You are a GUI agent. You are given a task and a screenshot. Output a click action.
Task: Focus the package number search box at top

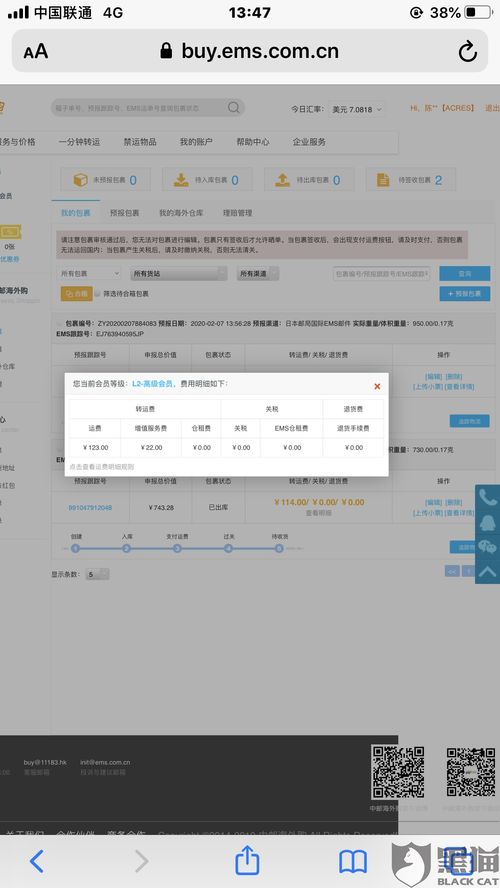147,108
